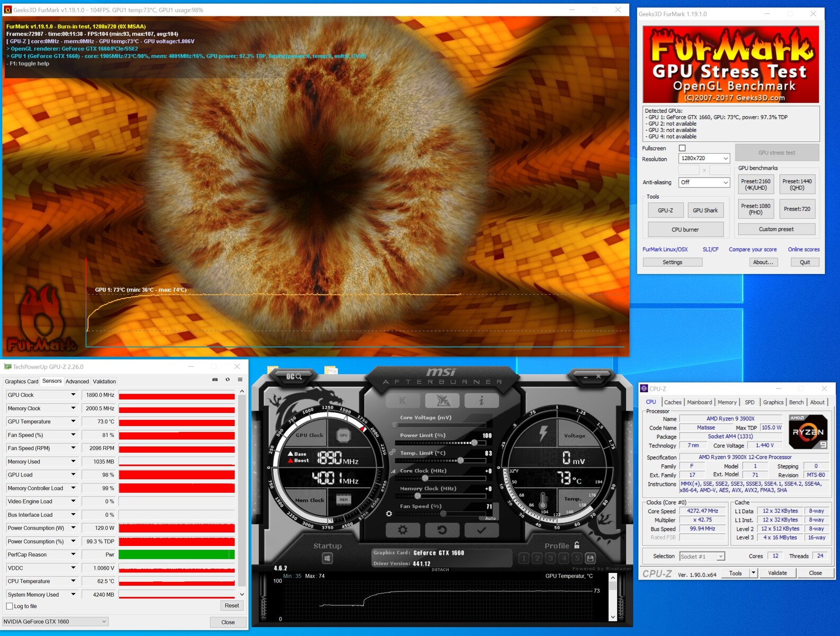Launch MSI Kombustor with the K button
Viewport: 840px width, 636px height.
(x=403, y=401)
